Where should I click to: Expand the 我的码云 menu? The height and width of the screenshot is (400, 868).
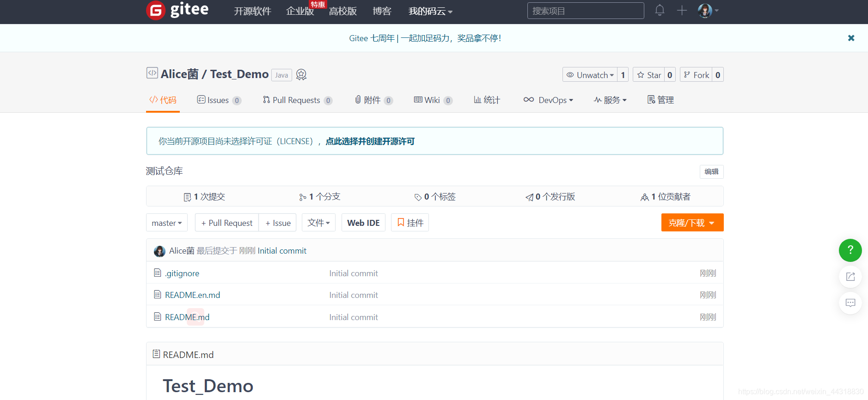tap(430, 11)
